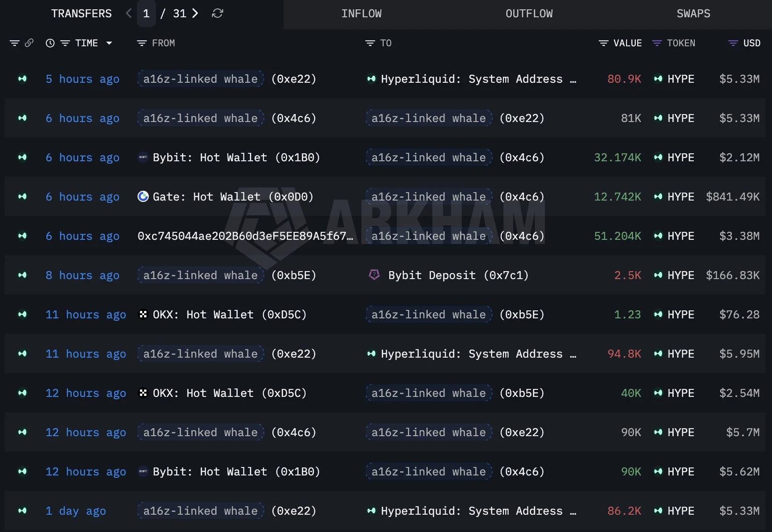Screen dimensions: 772x532
Task: Open the USD column filter
Action: pos(733,43)
